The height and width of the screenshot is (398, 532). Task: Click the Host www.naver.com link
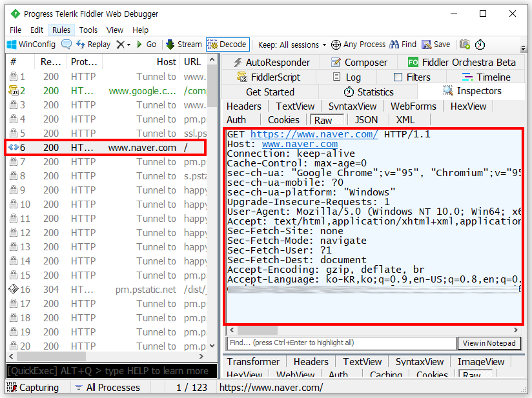click(x=300, y=144)
